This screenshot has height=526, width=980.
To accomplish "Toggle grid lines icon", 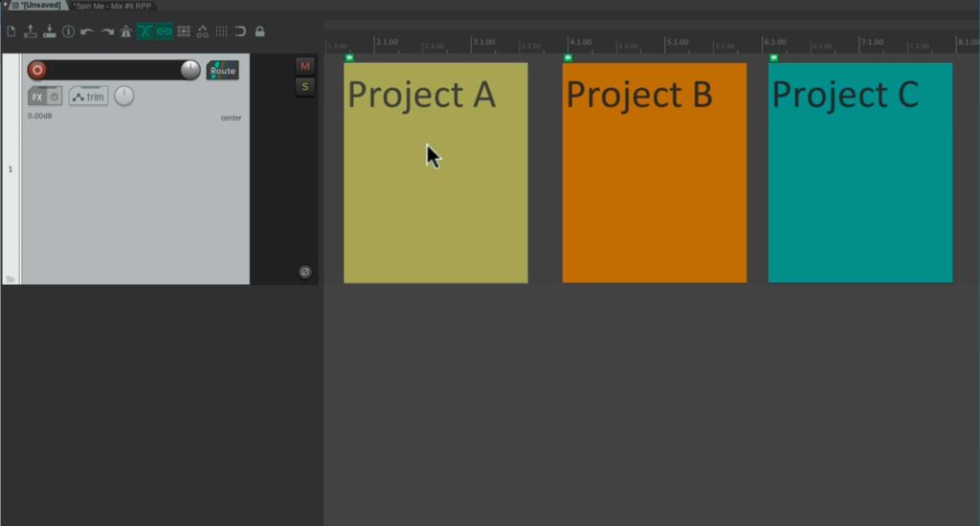I will click(x=221, y=32).
